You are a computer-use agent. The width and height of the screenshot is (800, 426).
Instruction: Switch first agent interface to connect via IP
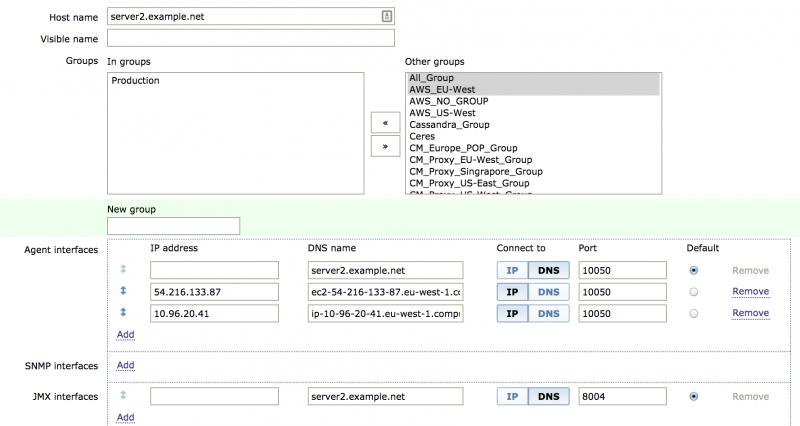click(x=512, y=270)
